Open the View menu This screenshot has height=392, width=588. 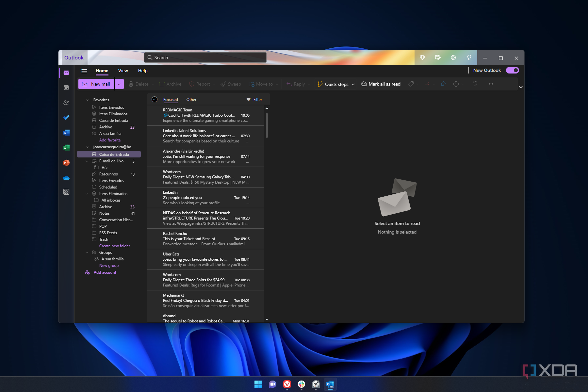point(123,71)
